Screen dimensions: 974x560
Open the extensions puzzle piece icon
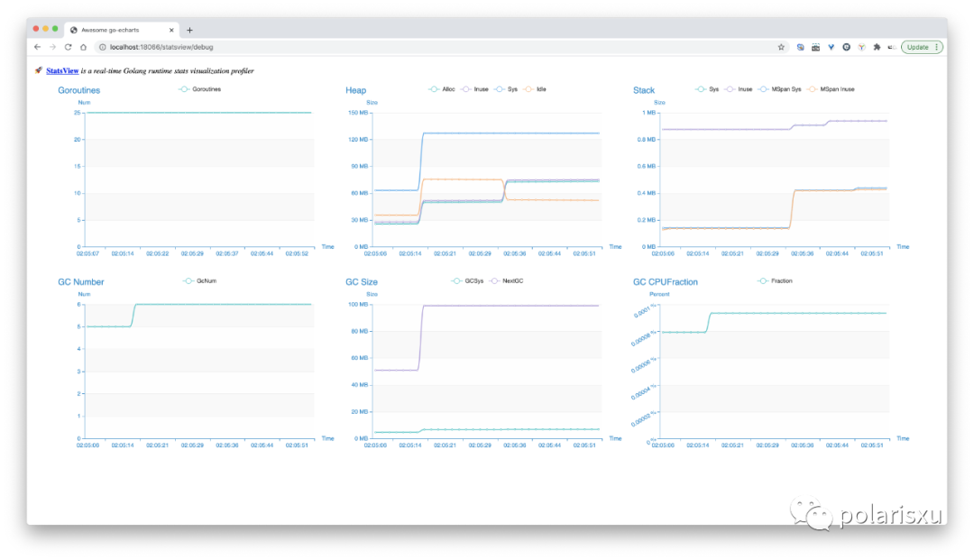tap(877, 47)
